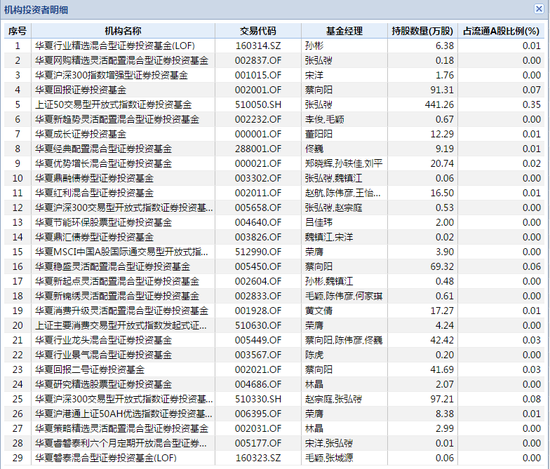The height and width of the screenshot is (469, 550).
Task: Select 华夏红利混合型证券投资基金
Action: (x=274, y=193)
